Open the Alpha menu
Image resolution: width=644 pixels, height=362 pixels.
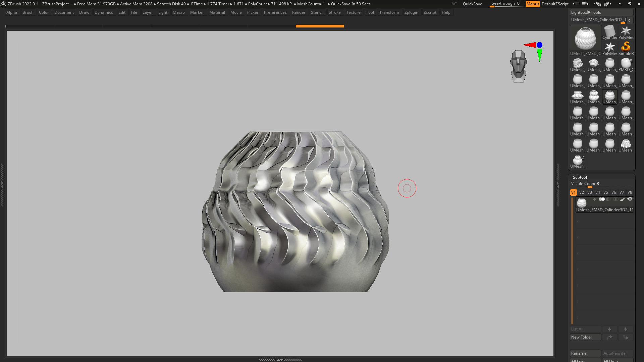tap(11, 12)
